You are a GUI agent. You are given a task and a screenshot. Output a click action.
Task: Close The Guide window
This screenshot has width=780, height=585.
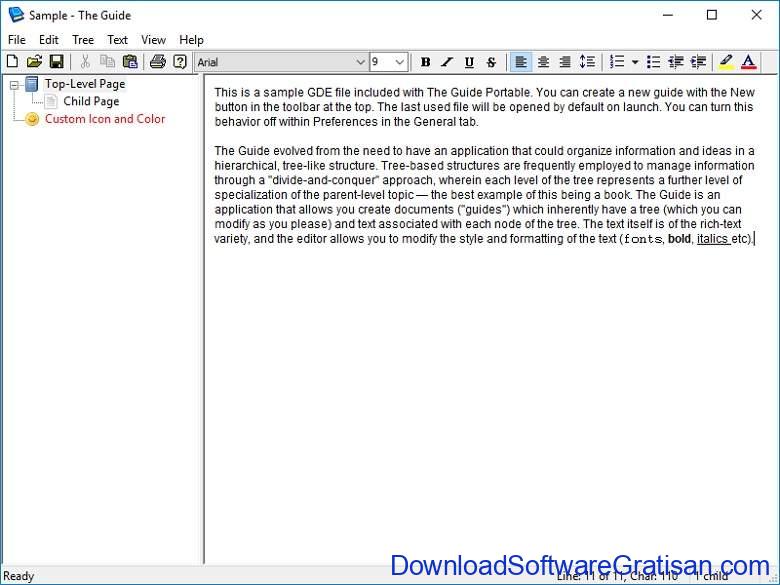[756, 15]
